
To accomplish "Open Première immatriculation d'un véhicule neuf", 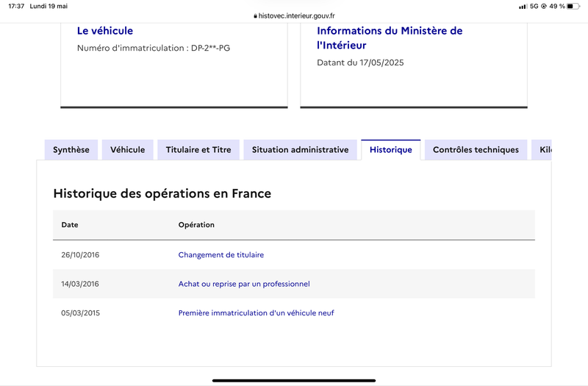I will (x=256, y=313).
